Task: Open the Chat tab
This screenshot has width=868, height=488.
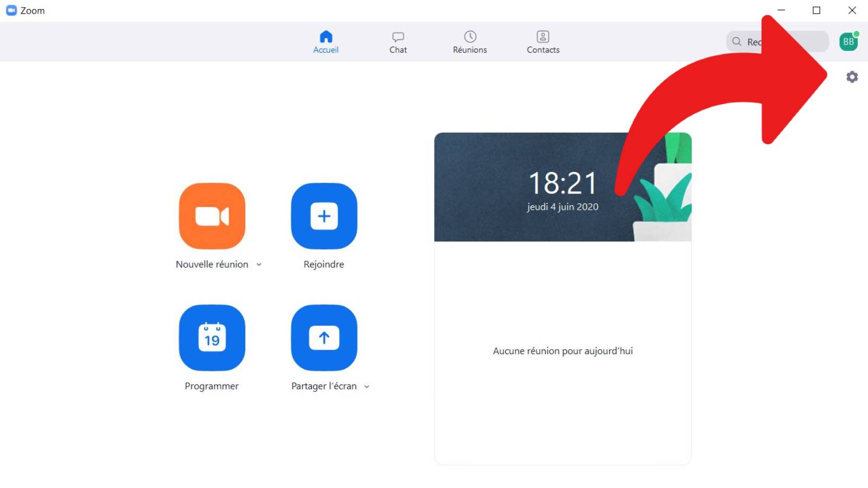Action: click(x=398, y=42)
